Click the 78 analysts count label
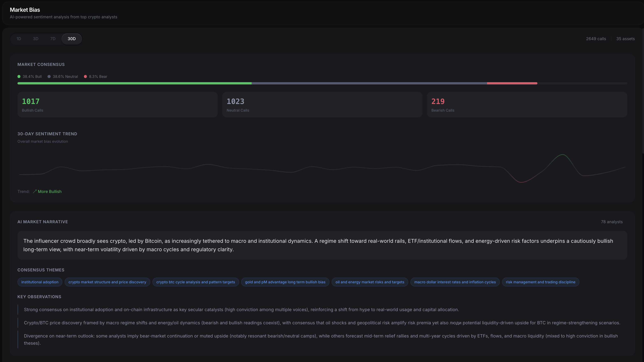644x362 pixels. 611,222
